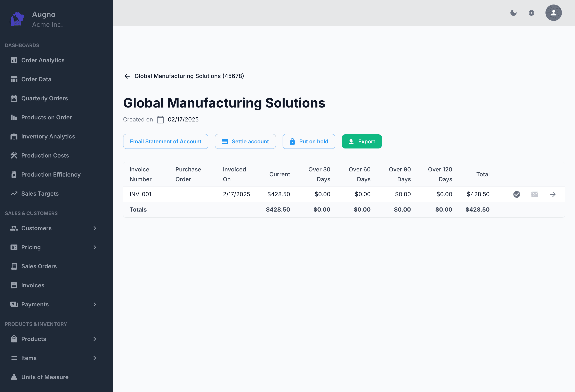
Task: Click the Settle account button
Action: pos(245,141)
